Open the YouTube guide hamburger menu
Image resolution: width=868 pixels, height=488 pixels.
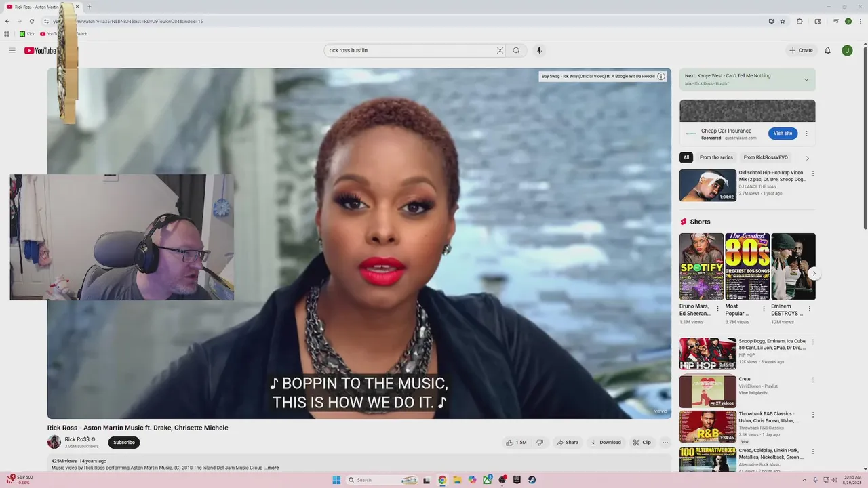(x=12, y=50)
